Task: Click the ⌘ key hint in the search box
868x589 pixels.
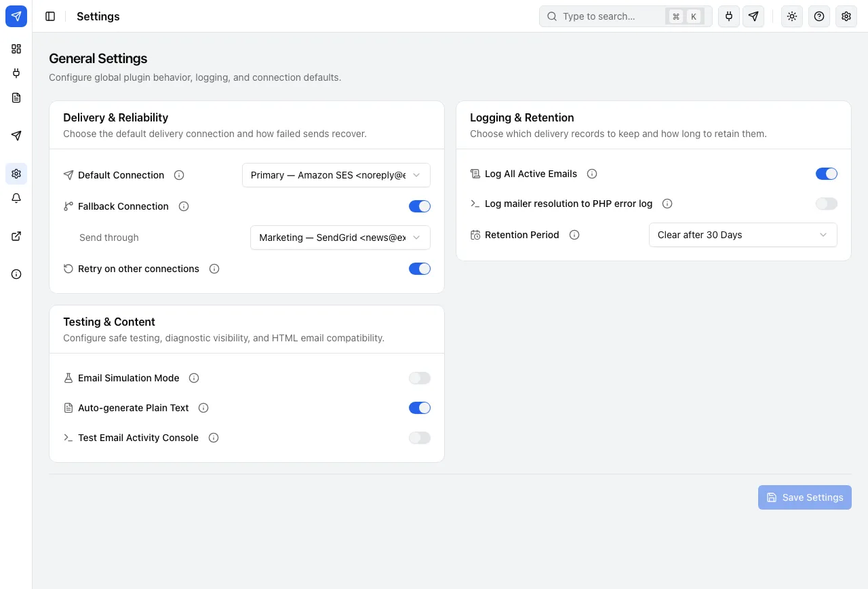Action: 676,16
